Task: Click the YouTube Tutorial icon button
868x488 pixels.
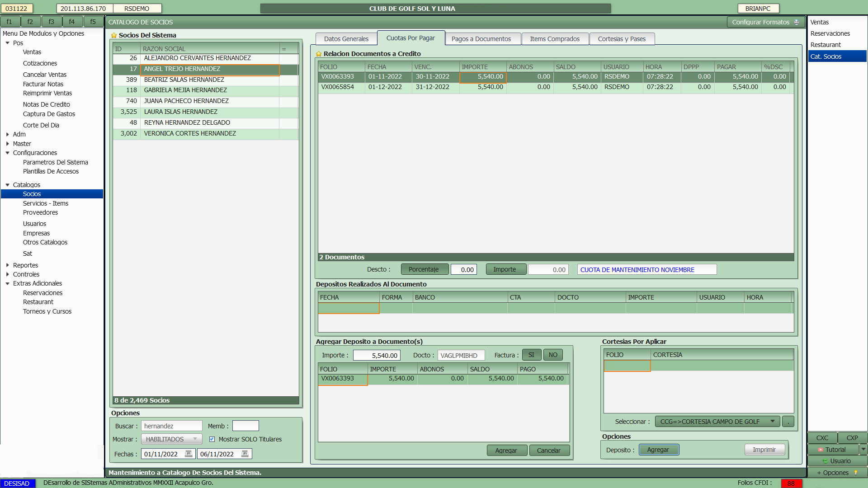Action: coord(821,450)
